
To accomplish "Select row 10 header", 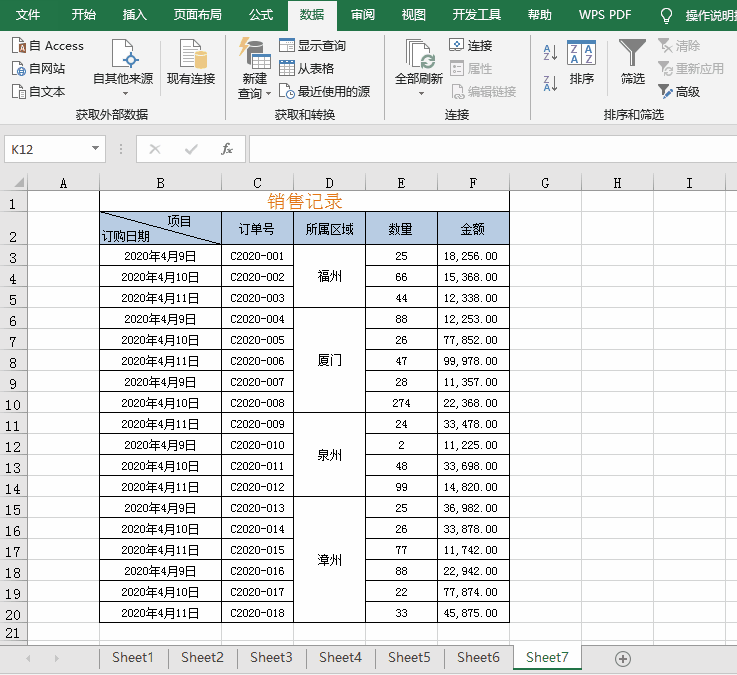I will (13, 404).
